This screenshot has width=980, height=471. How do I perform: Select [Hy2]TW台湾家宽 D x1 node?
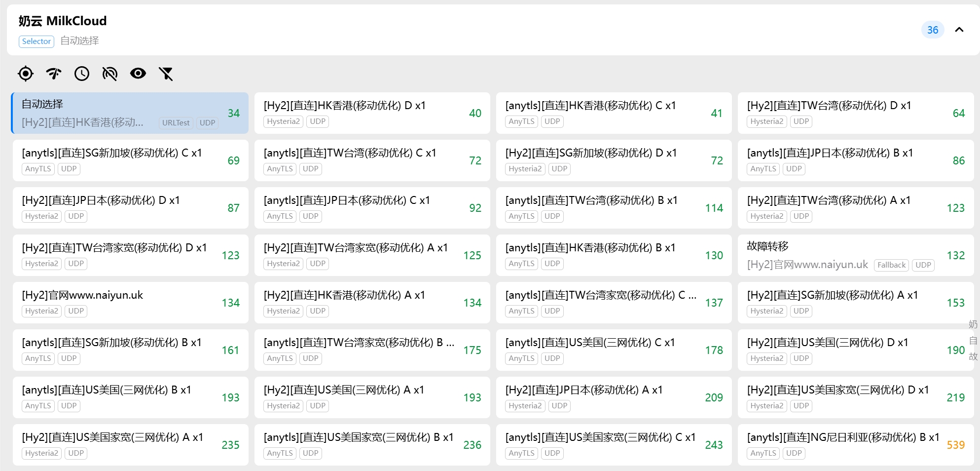point(130,255)
